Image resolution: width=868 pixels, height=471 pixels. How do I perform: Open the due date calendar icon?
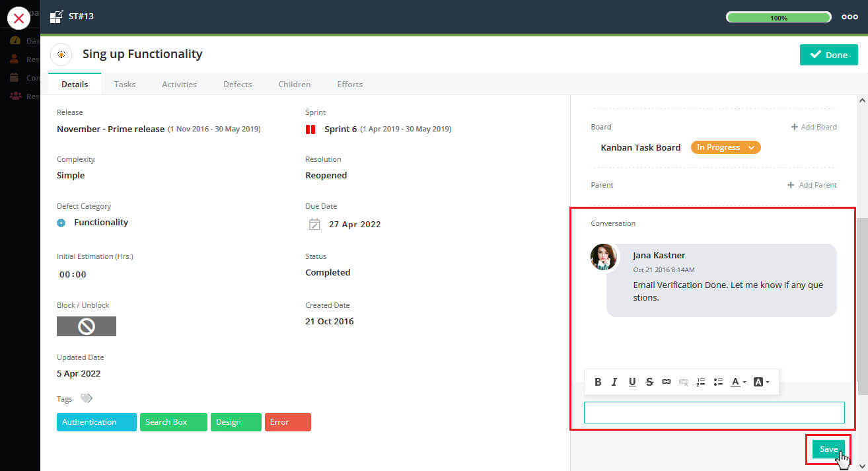coord(314,225)
